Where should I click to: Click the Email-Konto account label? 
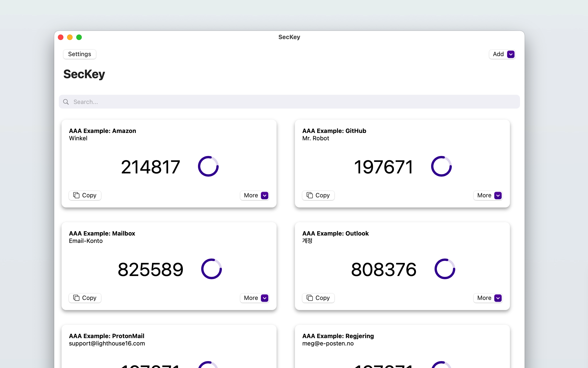click(x=86, y=241)
